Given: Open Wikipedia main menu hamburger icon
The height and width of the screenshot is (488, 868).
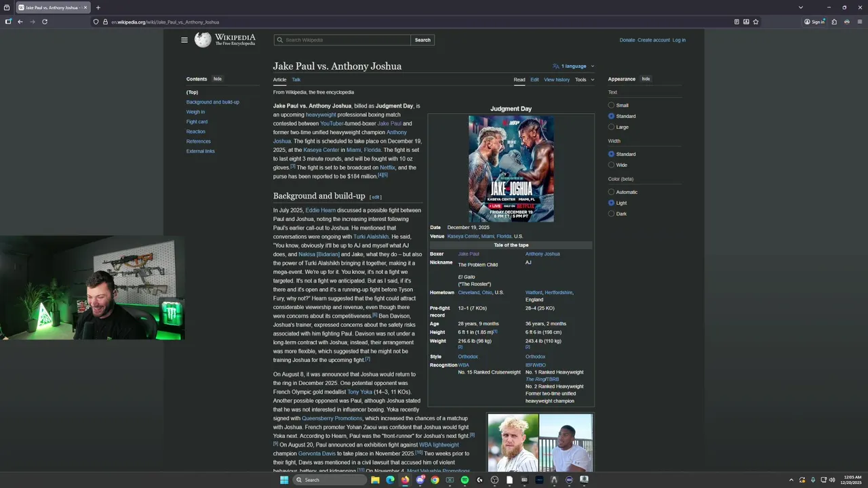Looking at the screenshot, I should (x=184, y=40).
